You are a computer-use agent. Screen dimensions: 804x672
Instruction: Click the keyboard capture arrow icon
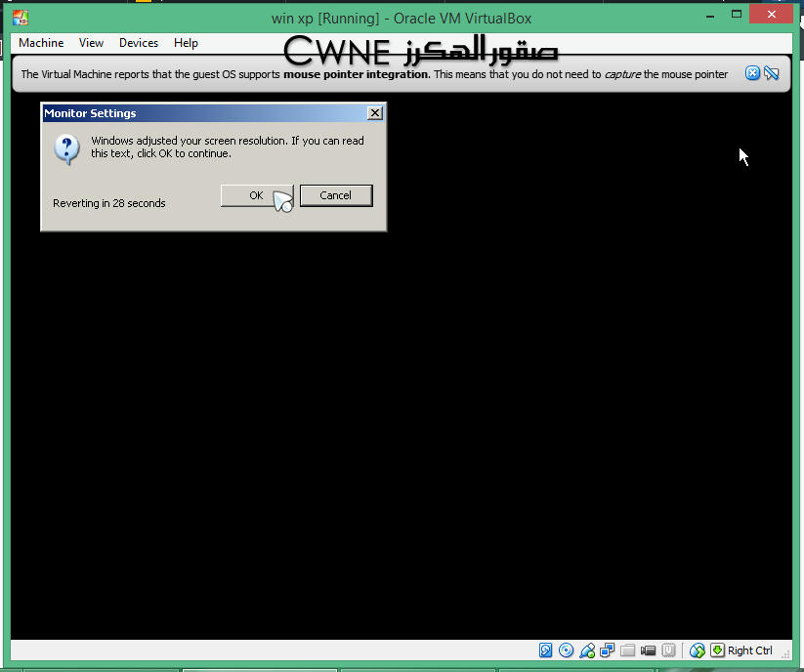(x=717, y=650)
